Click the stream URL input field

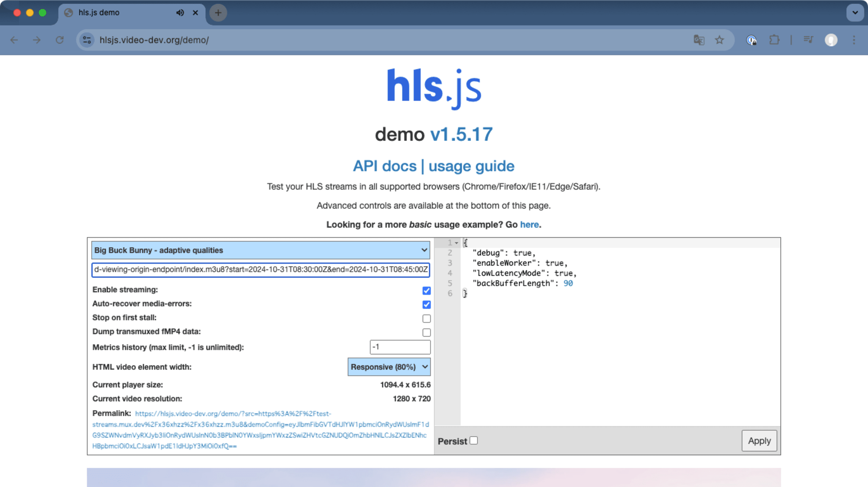(x=261, y=269)
